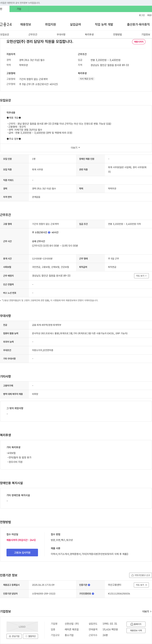Click the 로그인 link
This screenshot has width=152, height=644.
tap(142, 15)
